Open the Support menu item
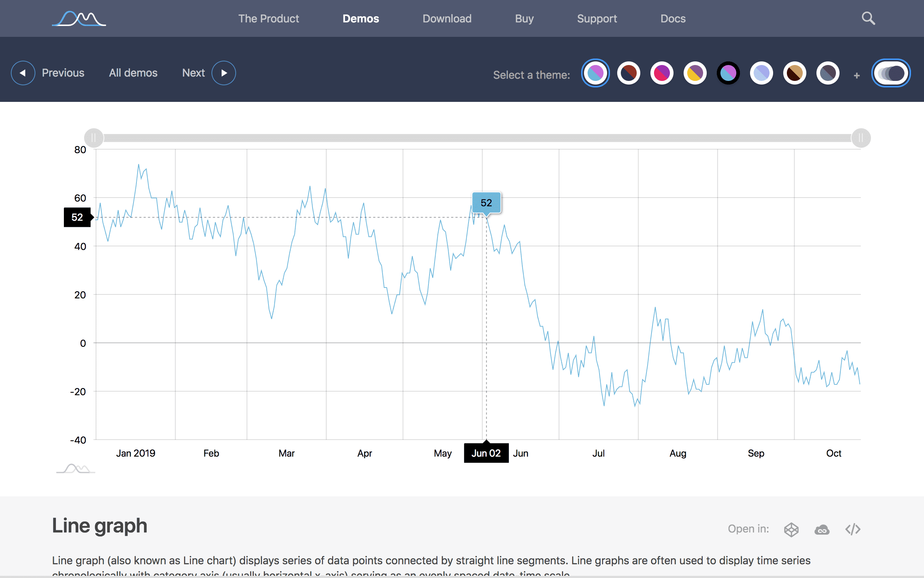924x578 pixels. 597,18
